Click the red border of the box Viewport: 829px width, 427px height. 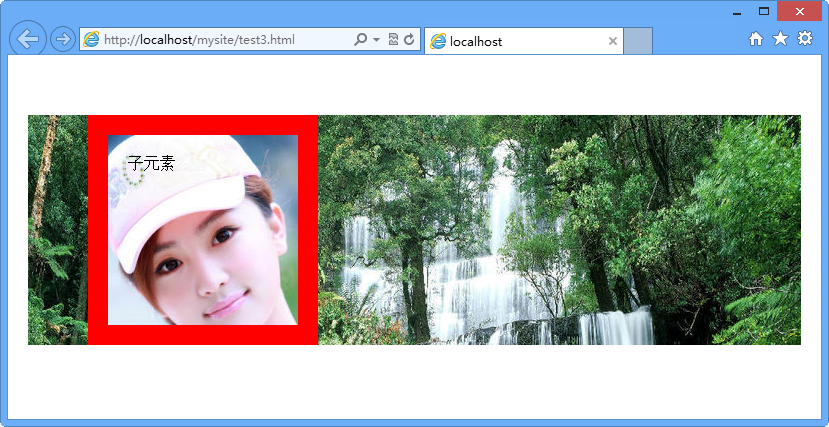[x=97, y=230]
